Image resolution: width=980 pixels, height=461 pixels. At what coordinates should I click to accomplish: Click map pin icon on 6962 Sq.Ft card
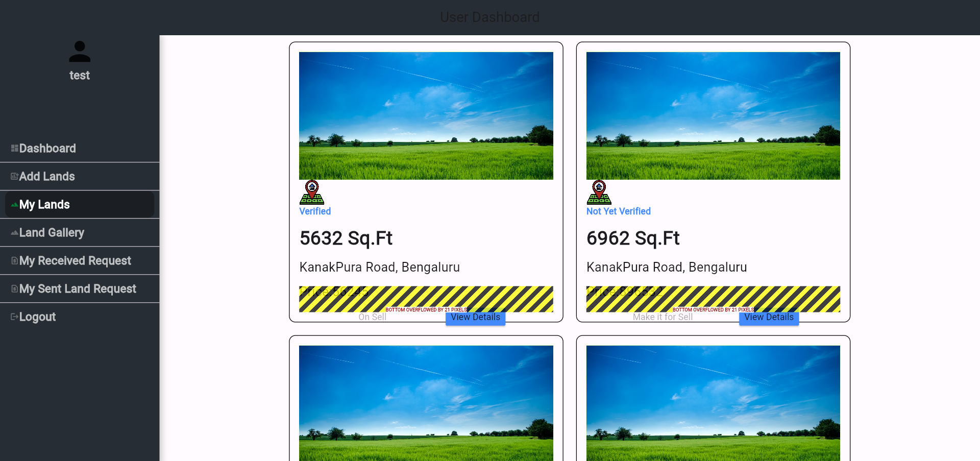tap(599, 192)
